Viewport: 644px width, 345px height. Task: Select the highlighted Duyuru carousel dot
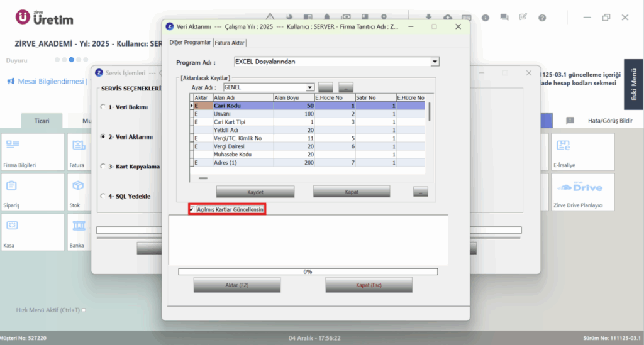tap(72, 60)
